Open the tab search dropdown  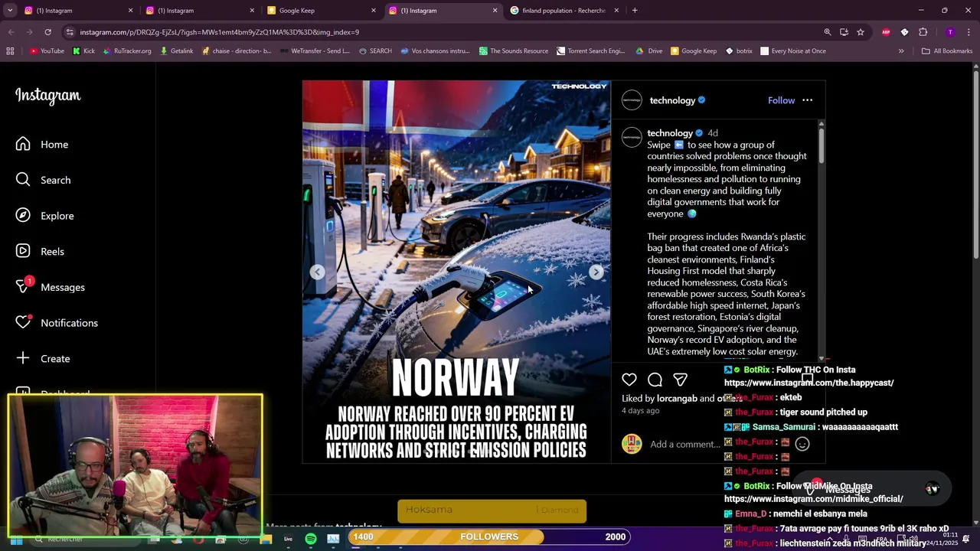11,11
